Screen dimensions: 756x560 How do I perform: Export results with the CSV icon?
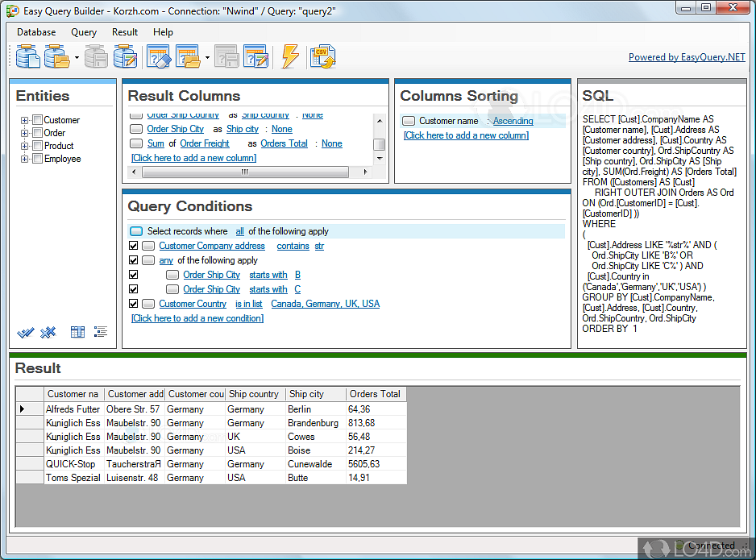tap(322, 57)
